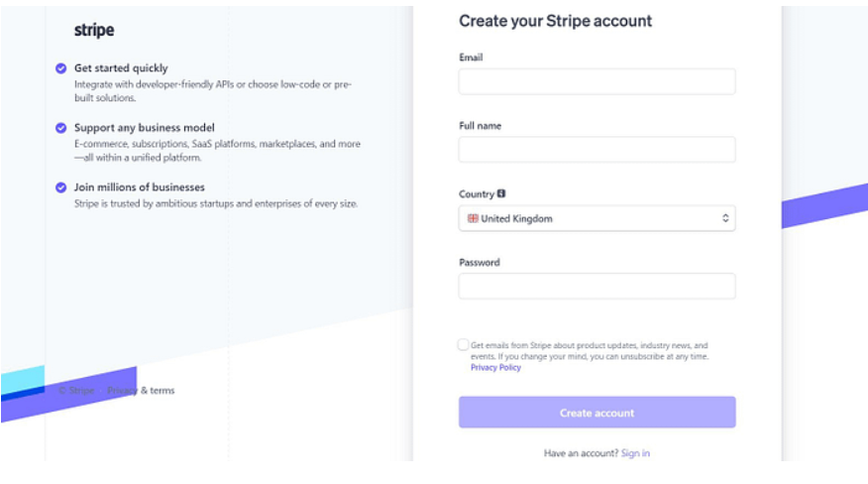Click the United Kingdom flag icon

473,218
